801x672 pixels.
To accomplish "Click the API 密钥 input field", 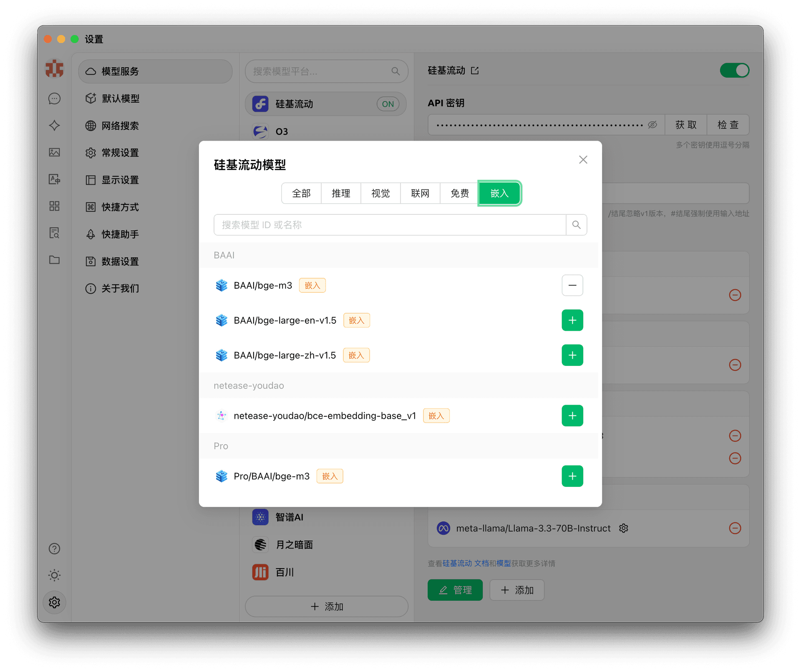I will (546, 125).
